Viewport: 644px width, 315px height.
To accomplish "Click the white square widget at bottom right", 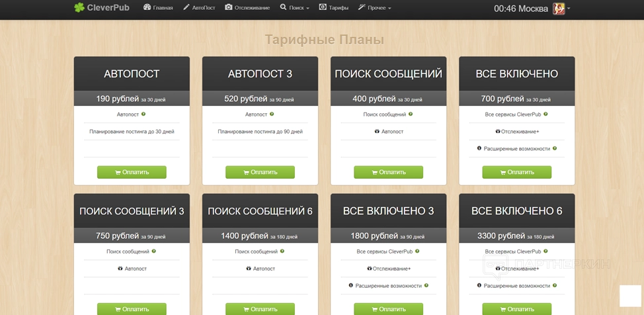I will [630, 296].
